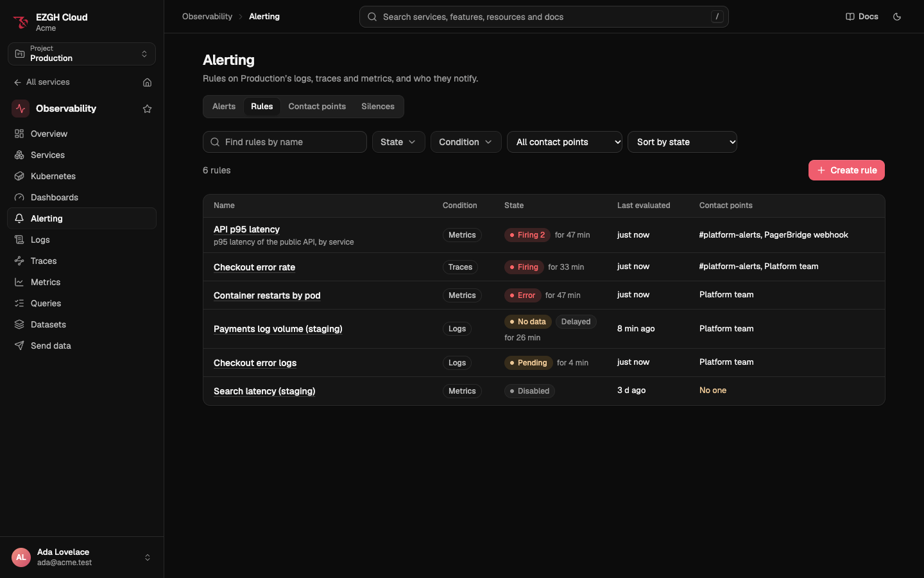Focus the Find rules by name field
924x578 pixels.
point(285,142)
